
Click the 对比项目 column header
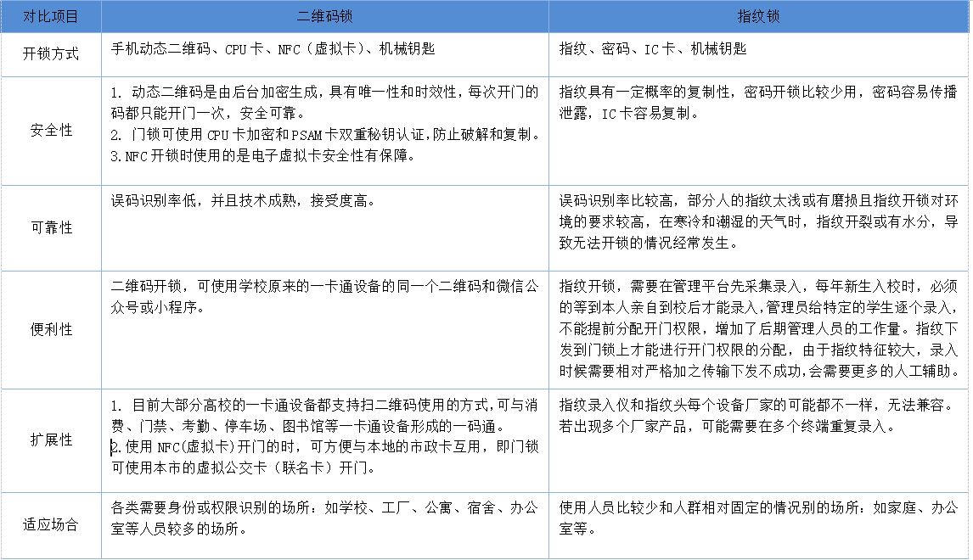point(51,16)
